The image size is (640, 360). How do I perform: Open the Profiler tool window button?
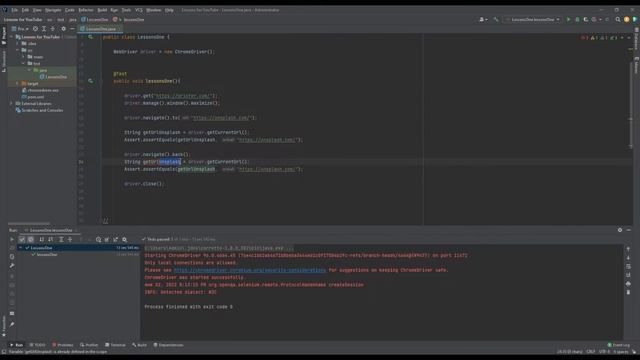(89, 345)
